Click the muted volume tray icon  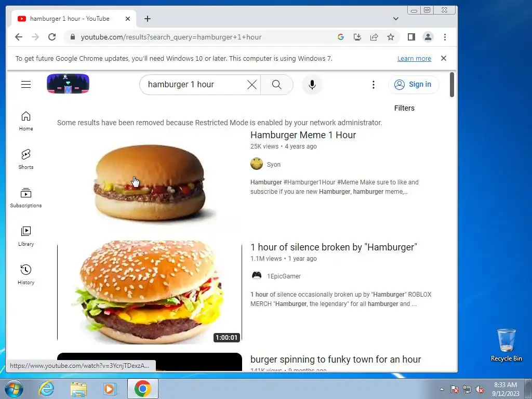coord(480,389)
